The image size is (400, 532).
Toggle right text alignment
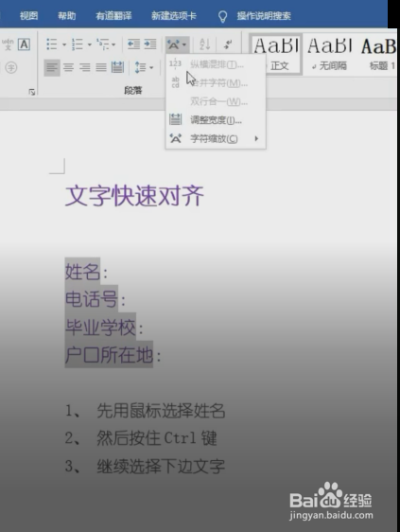(x=85, y=67)
